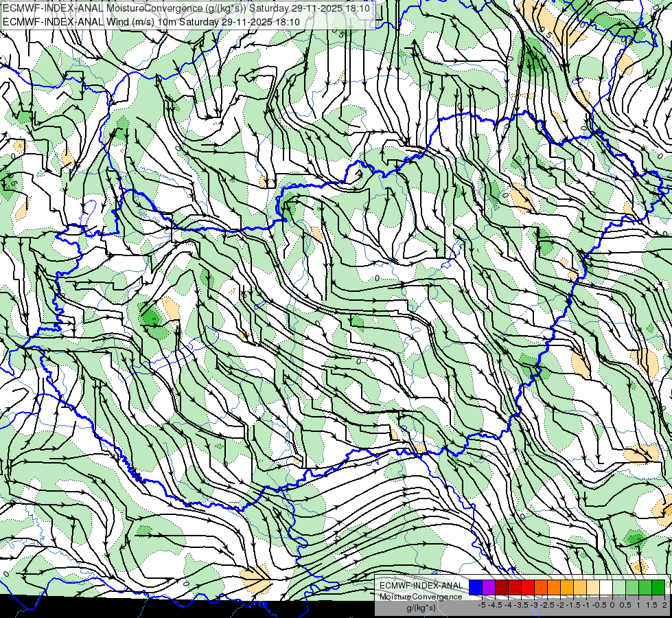Click the -3.5 tick label on legend
This screenshot has height=618, width=672.
pos(522,605)
